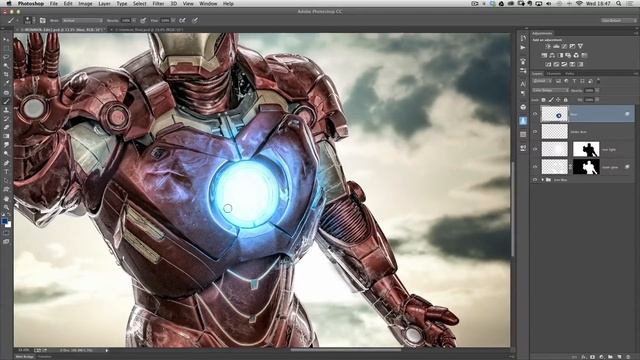Add a Levels adjustment
640x360 pixels.
click(556, 47)
